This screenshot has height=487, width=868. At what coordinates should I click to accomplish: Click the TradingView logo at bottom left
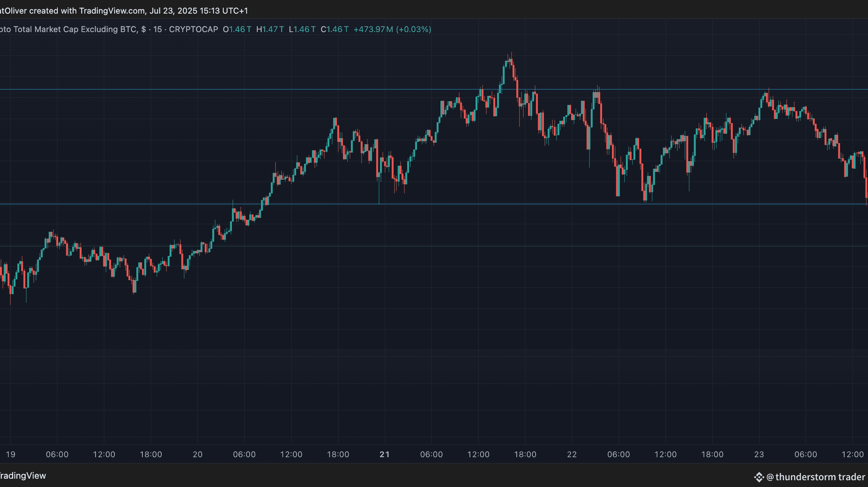tap(23, 476)
